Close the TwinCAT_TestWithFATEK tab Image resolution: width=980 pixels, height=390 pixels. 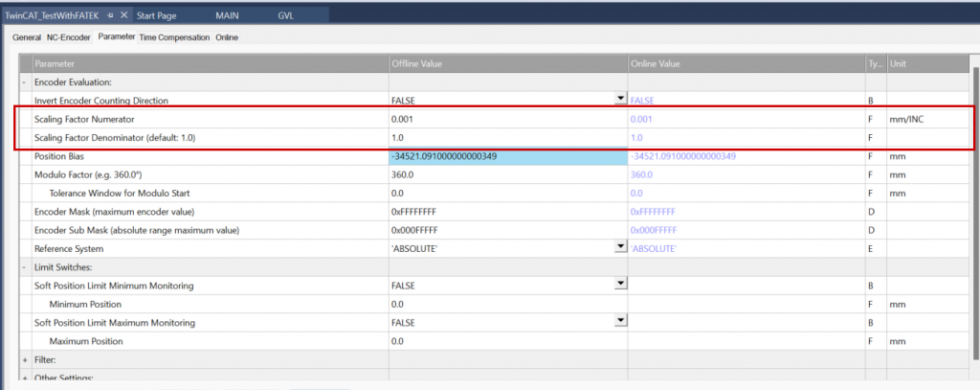(x=125, y=16)
